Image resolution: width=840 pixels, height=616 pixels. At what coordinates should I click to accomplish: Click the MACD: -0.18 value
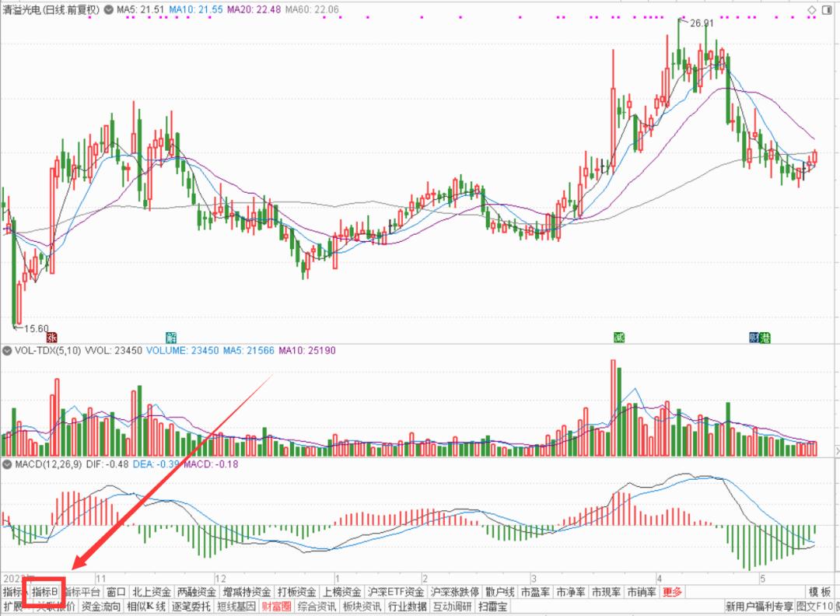(x=211, y=464)
